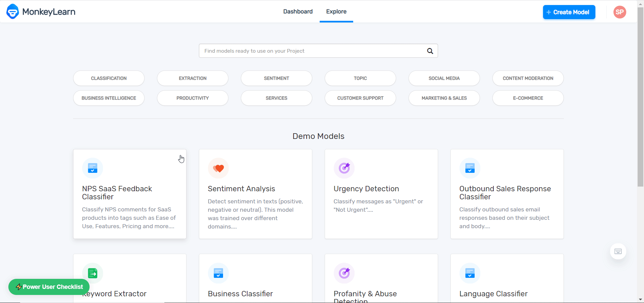Screen dimensions: 644x303
Task: Filter by the E-Commerce category
Action: pyautogui.click(x=528, y=98)
